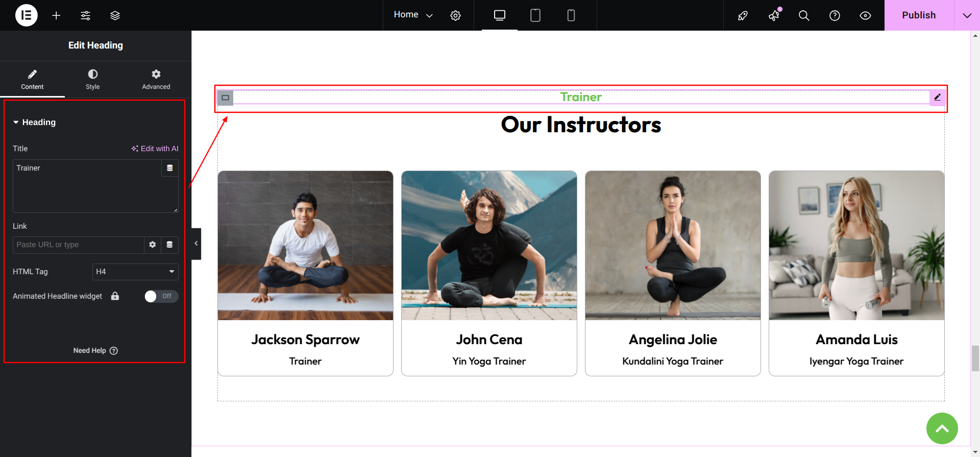
Task: Click dynamic tags icon in Link field
Action: click(x=169, y=245)
